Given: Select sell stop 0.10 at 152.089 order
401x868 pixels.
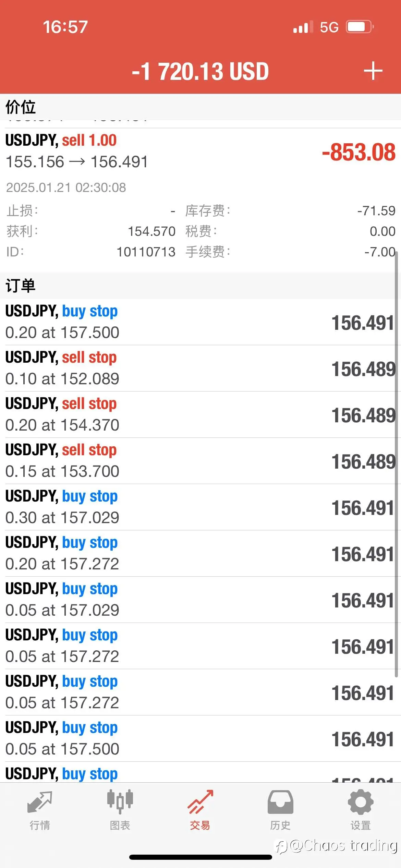Looking at the screenshot, I should click(200, 368).
